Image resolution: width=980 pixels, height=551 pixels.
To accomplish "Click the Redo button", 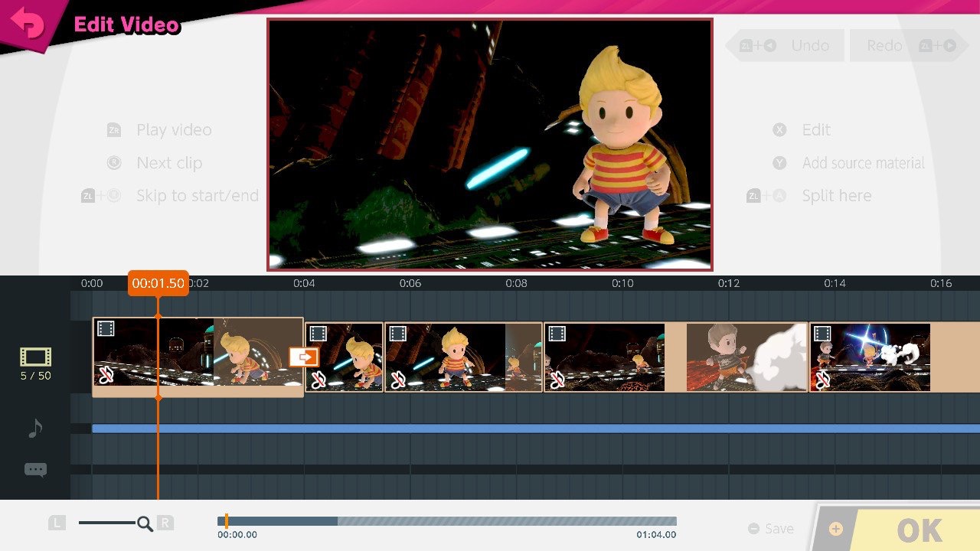I will point(908,46).
